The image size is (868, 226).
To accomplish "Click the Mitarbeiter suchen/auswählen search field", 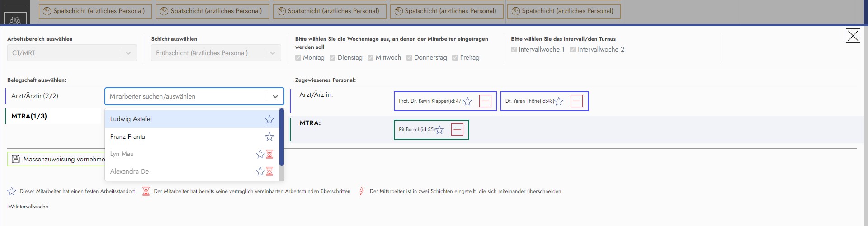I will pos(185,96).
